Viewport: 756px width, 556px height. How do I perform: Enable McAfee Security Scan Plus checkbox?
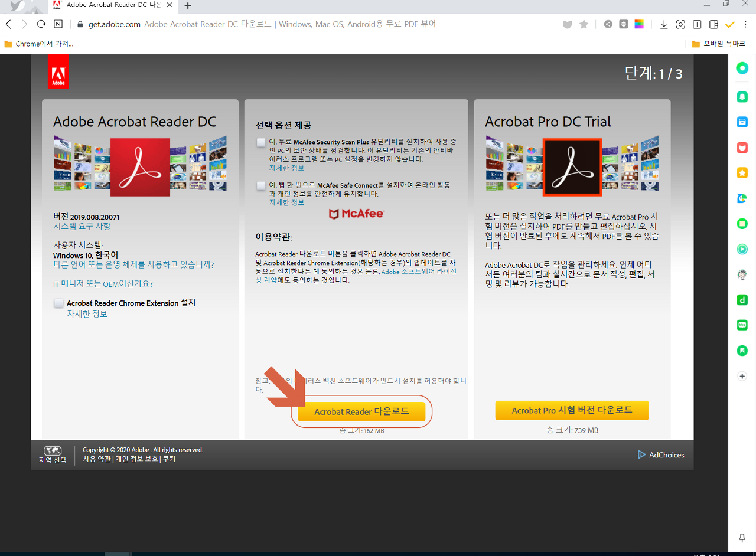[261, 142]
